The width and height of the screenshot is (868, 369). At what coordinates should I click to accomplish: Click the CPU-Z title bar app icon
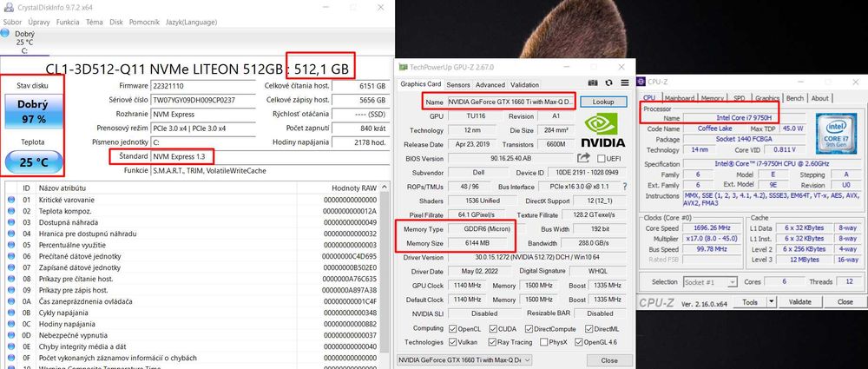642,82
